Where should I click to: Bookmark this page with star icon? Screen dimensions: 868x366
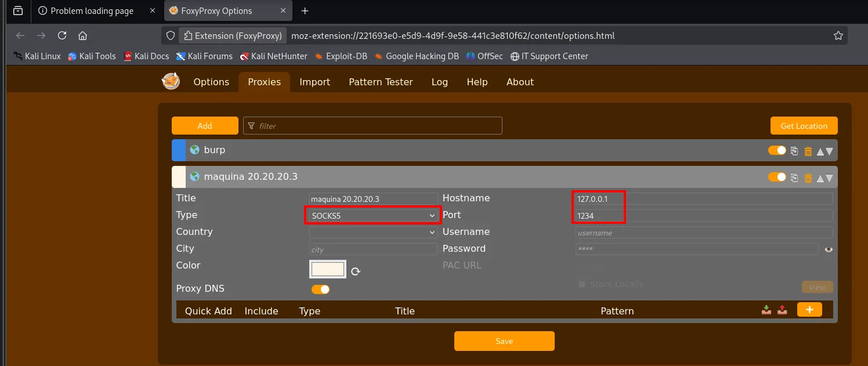[838, 35]
